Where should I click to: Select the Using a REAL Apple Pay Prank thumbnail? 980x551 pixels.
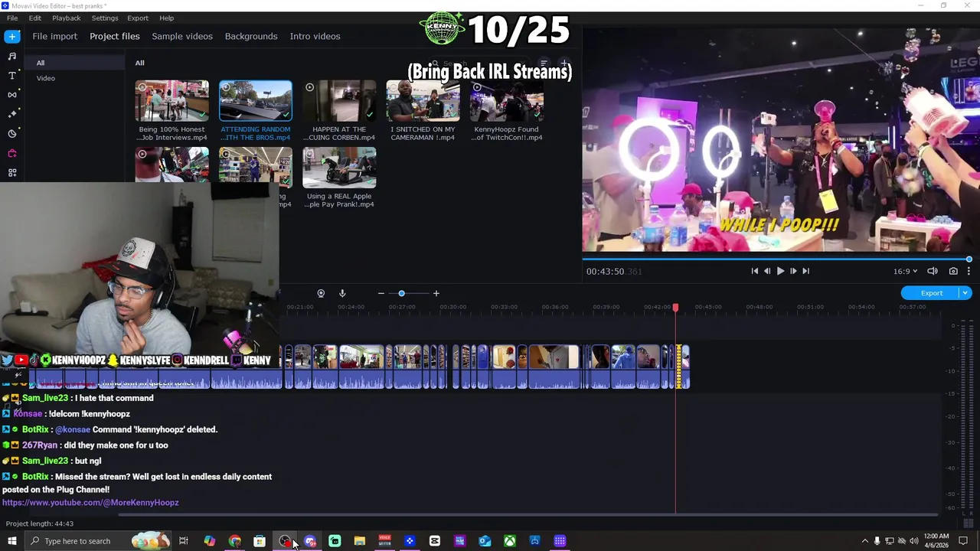pos(339,168)
